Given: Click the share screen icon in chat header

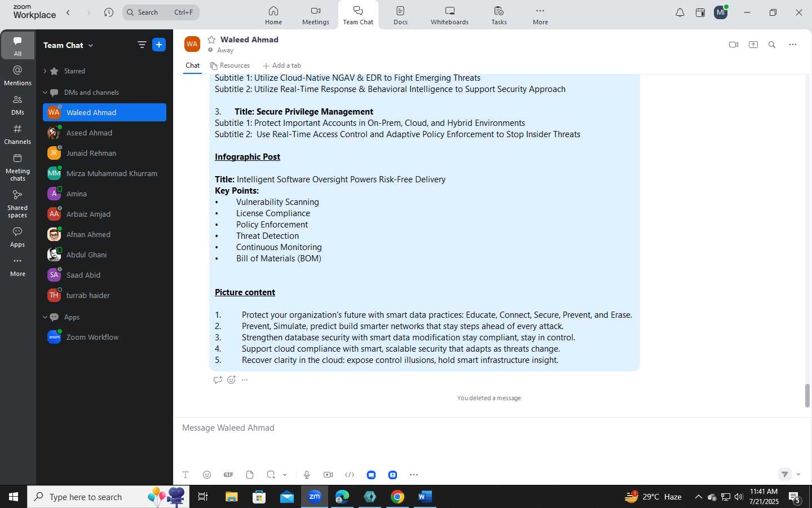Looking at the screenshot, I should [753, 45].
